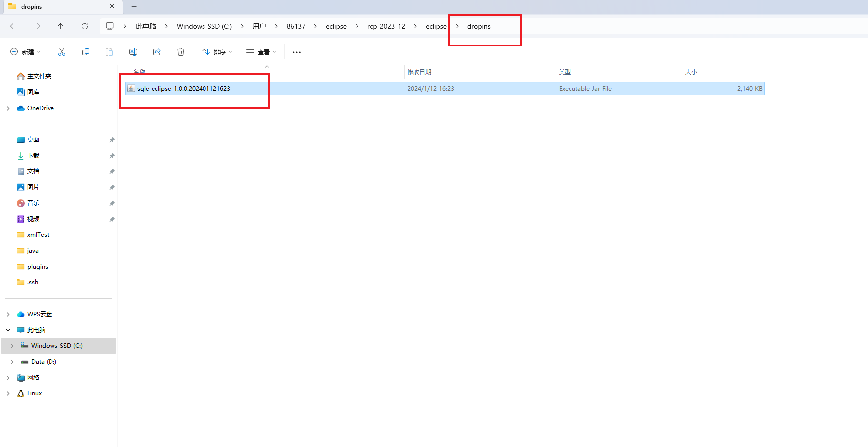Click the pin icon beside 音乐
The image size is (868, 447).
coord(112,203)
